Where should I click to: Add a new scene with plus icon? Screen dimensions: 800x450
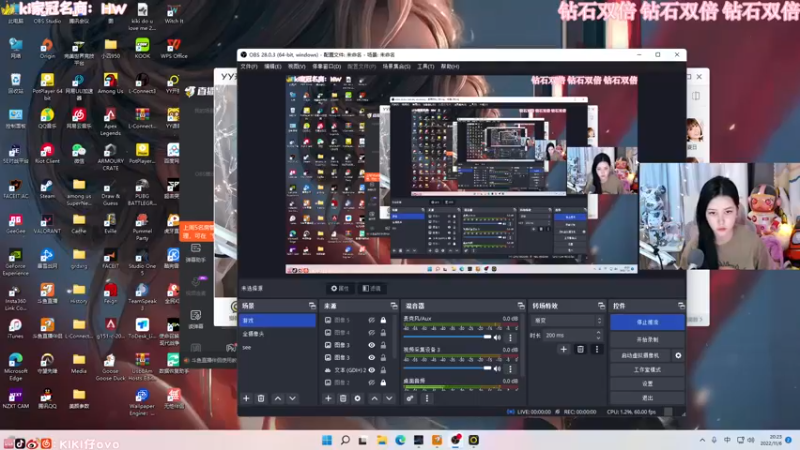[246, 398]
